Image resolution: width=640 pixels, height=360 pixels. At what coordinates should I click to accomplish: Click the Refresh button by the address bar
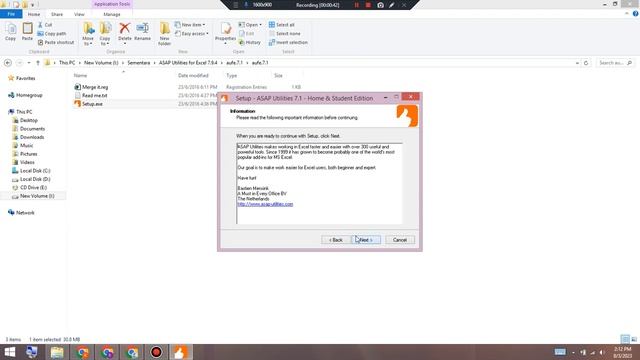click(586, 63)
